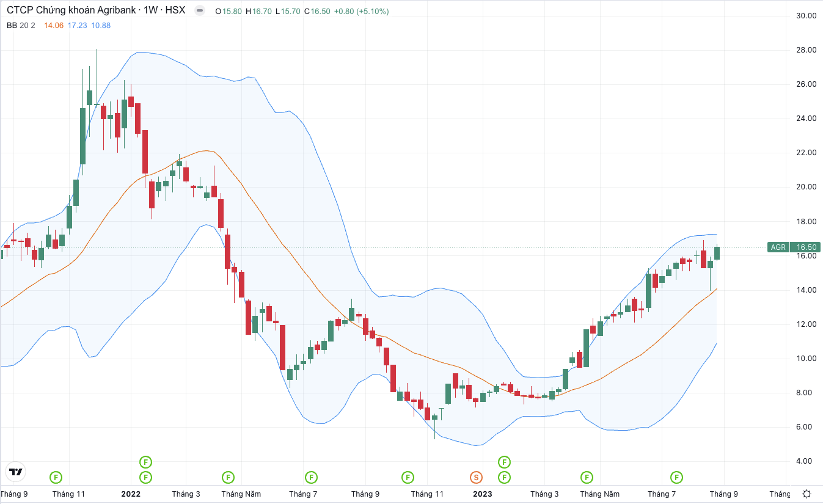Viewport: 823px width, 504px height.
Task: Open the F event marker above Tháng Năm 2022
Action: [x=228, y=477]
